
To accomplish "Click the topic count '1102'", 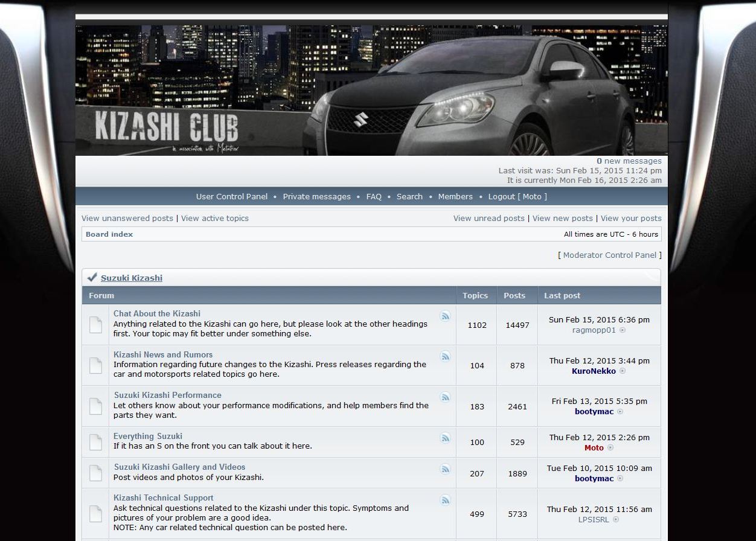I will (x=477, y=325).
